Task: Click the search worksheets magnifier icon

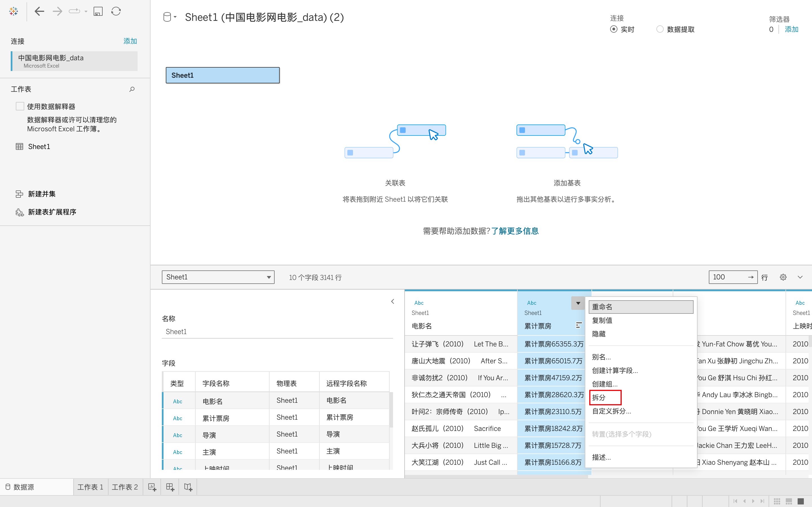Action: coord(132,89)
